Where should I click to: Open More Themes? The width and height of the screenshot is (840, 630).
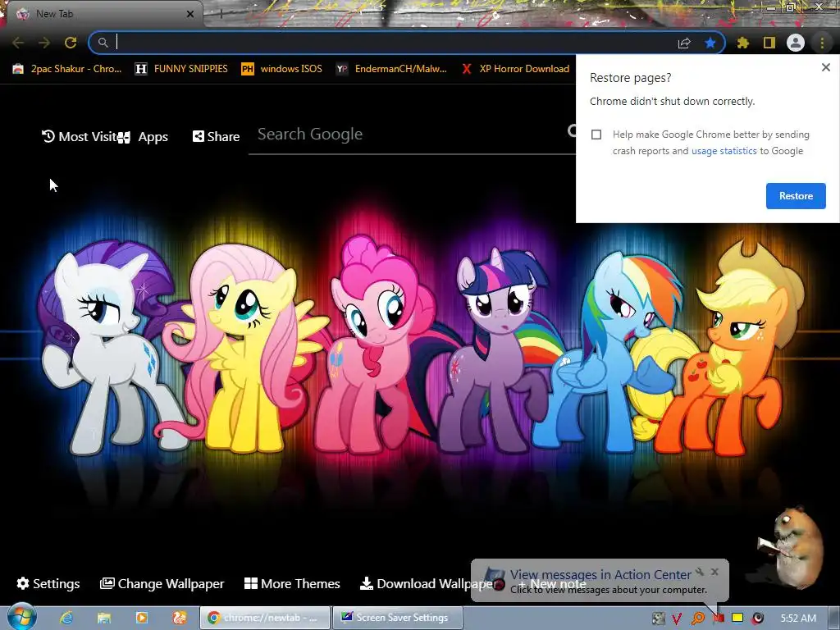point(292,583)
